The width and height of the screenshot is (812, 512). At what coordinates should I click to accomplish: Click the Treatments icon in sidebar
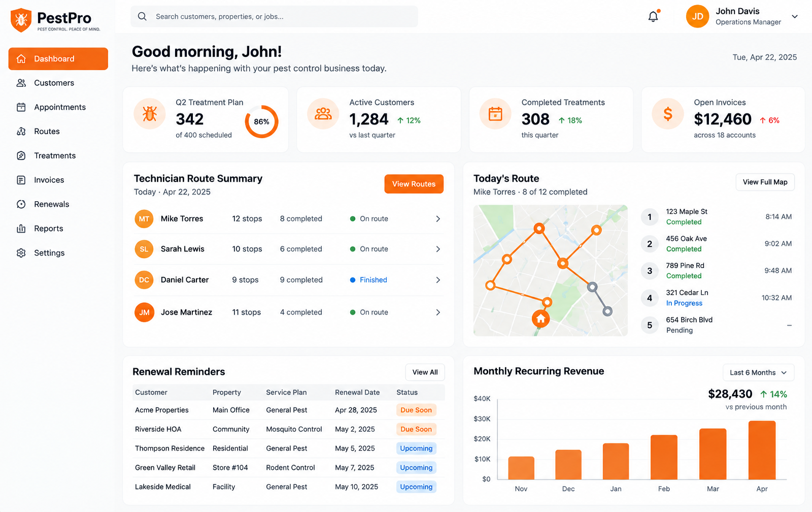click(21, 155)
